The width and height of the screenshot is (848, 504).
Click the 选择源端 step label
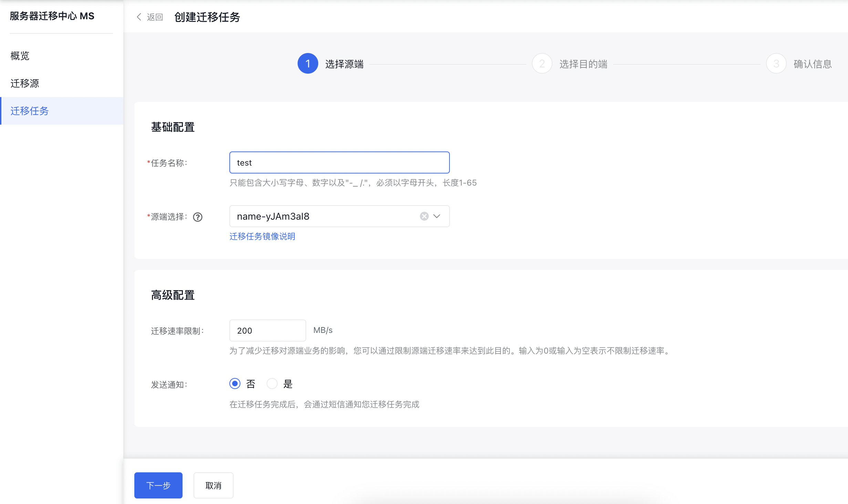(344, 64)
